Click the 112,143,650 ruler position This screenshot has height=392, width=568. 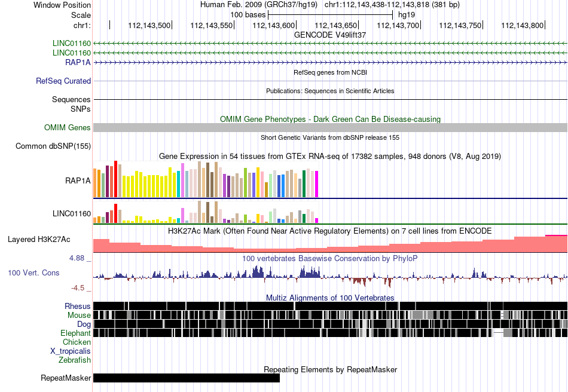pyautogui.click(x=336, y=25)
